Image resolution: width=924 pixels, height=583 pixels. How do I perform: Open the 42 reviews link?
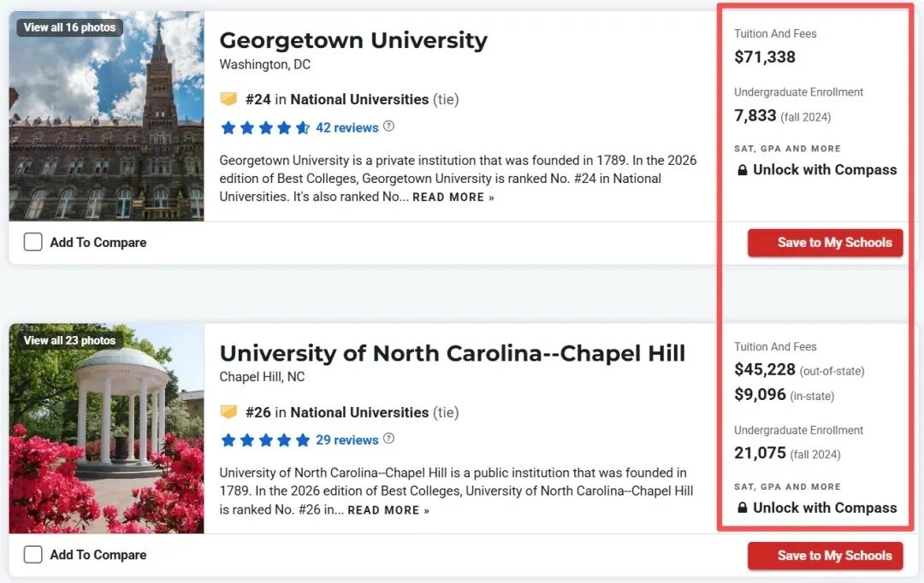click(347, 127)
